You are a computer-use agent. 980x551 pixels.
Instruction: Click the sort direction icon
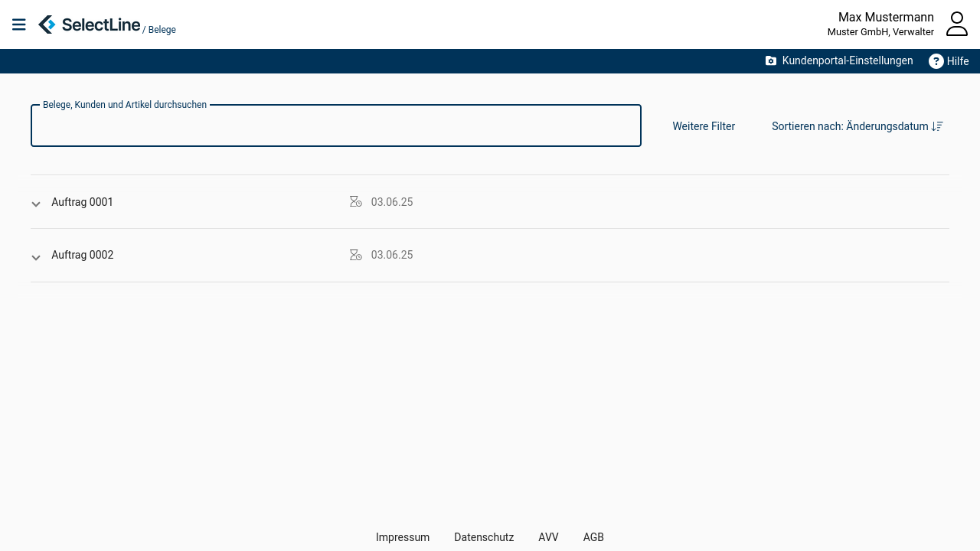(937, 127)
